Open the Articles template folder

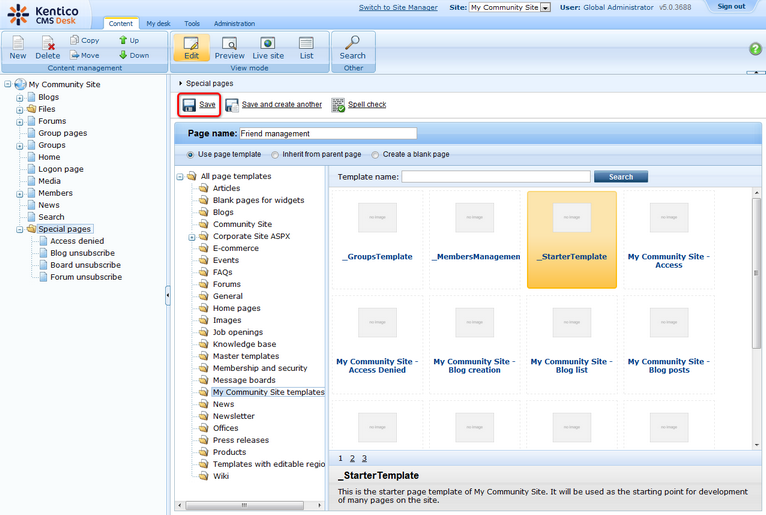coord(226,188)
